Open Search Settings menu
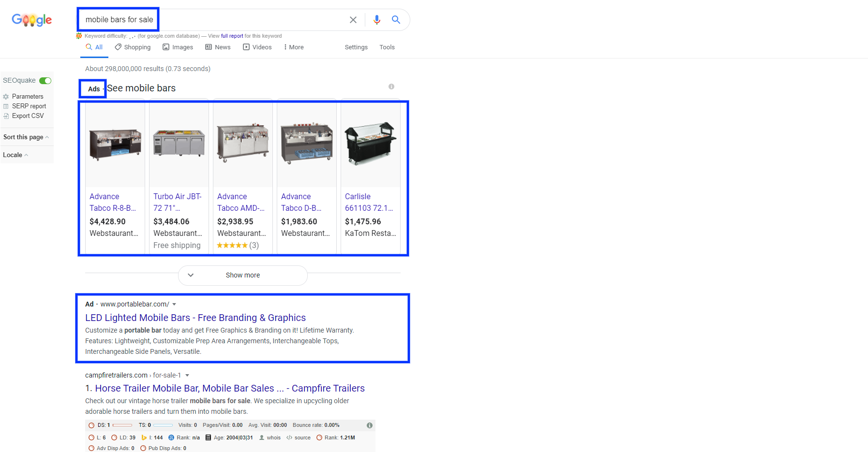868x452 pixels. click(356, 47)
